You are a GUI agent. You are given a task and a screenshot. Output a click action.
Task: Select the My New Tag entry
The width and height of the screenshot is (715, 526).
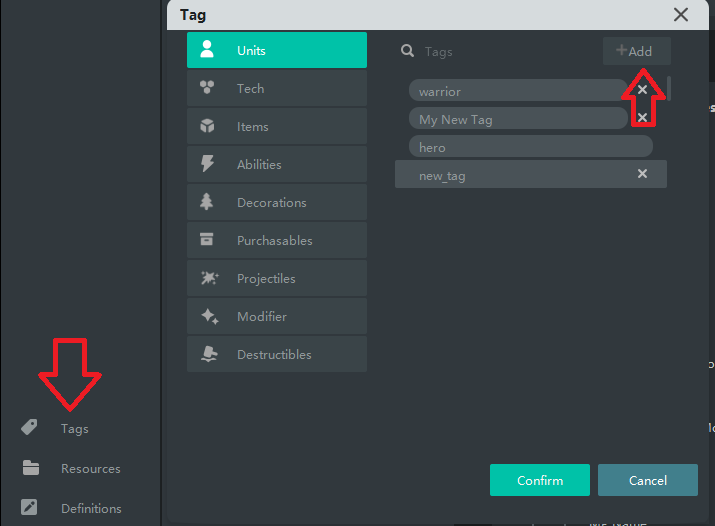(x=518, y=119)
